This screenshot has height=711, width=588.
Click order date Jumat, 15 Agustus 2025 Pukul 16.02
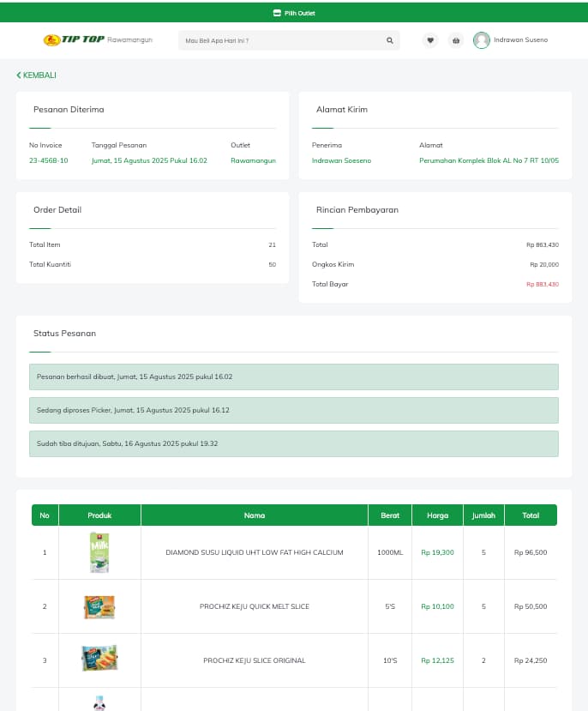click(149, 160)
